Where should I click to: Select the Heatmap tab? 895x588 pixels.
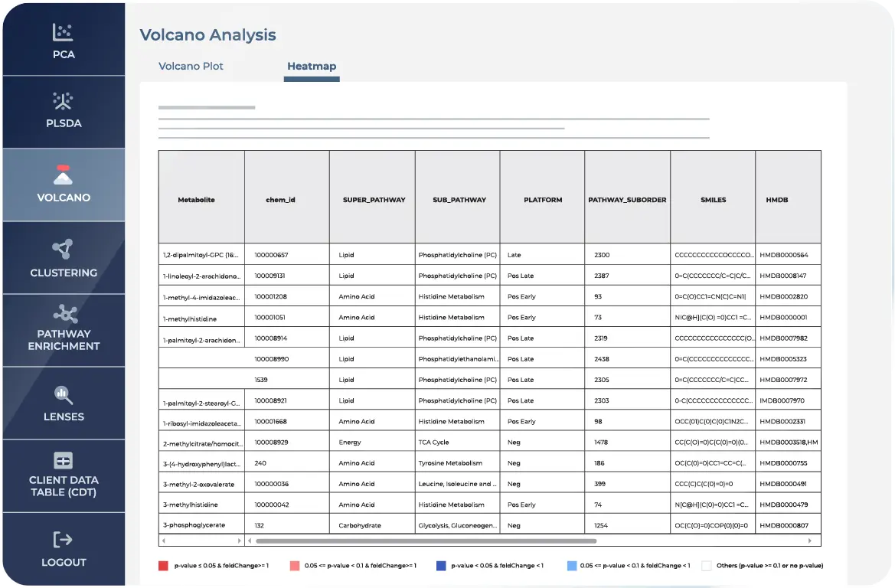(312, 66)
